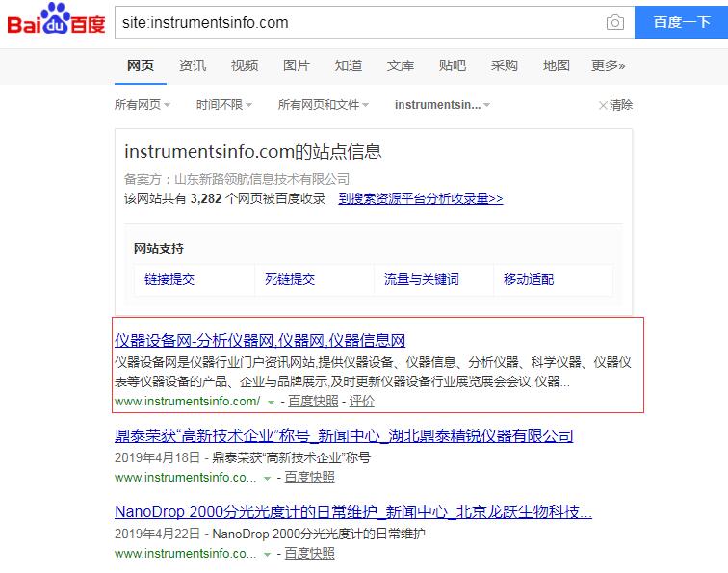The width and height of the screenshot is (728, 573).
Task: Expand arrow beside www.instrumentsinfo.com/ URL
Action: (272, 403)
